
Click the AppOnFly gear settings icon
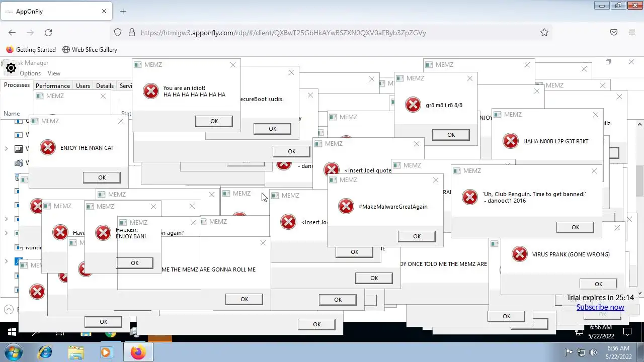11,68
